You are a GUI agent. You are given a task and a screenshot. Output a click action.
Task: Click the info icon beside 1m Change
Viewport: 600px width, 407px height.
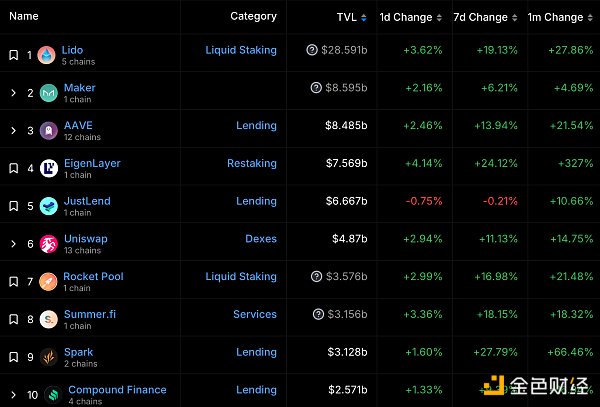[x=591, y=17]
